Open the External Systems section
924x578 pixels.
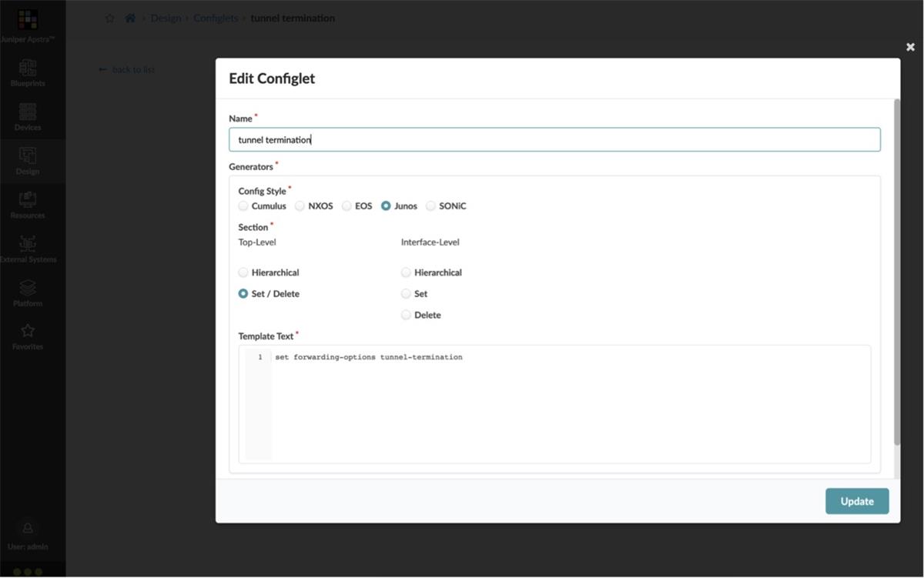29,249
